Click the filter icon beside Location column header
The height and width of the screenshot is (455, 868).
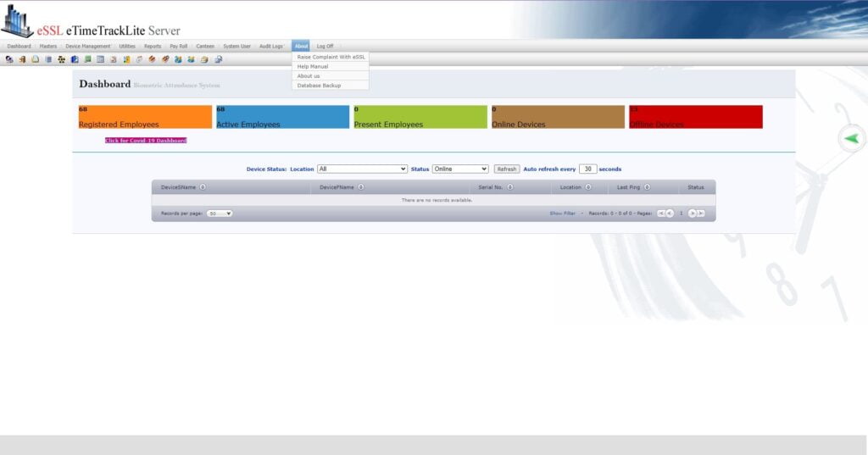(588, 187)
